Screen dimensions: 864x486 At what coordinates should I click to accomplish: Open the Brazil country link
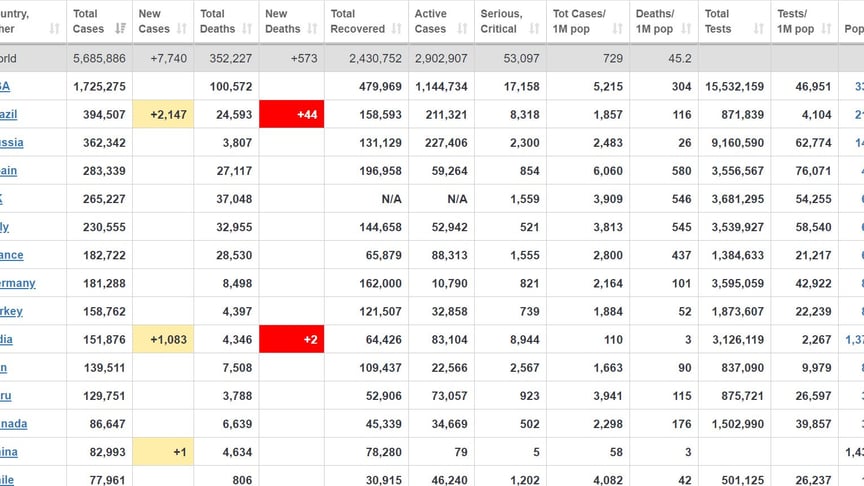(9, 115)
